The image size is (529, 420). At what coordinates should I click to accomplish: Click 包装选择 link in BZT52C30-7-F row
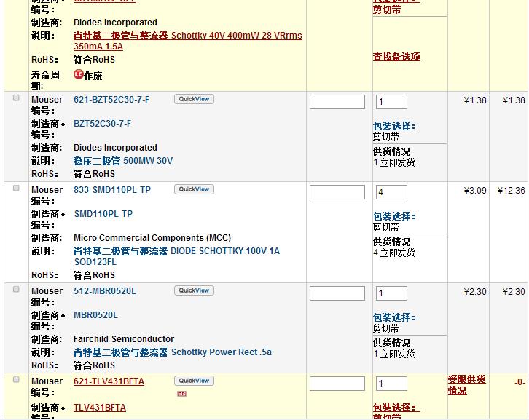[394, 126]
